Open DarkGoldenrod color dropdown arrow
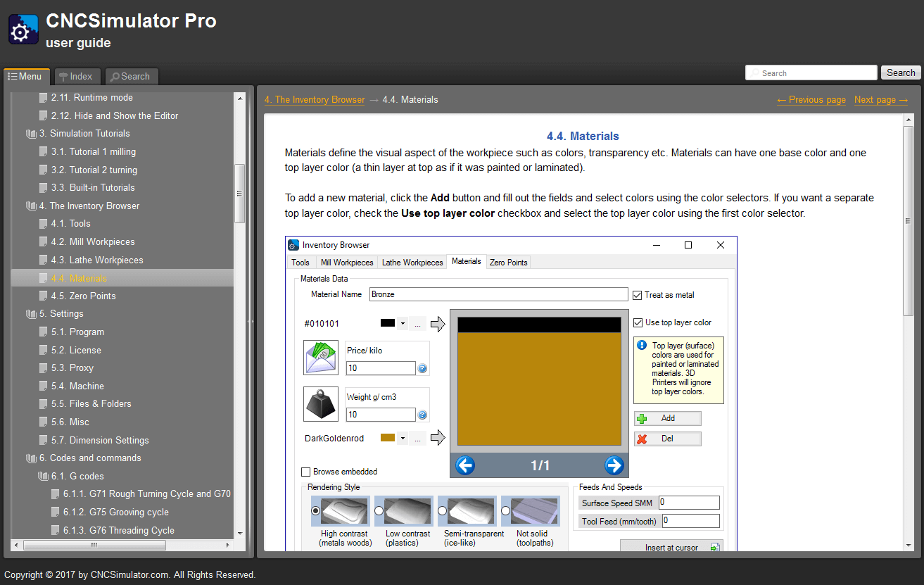The height and width of the screenshot is (585, 924). [x=403, y=438]
